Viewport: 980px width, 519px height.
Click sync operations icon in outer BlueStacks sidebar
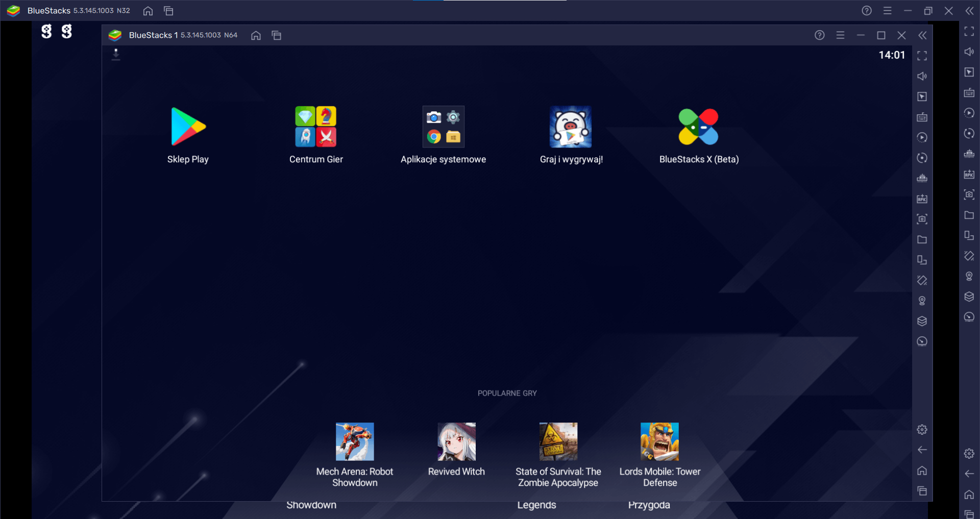(969, 133)
